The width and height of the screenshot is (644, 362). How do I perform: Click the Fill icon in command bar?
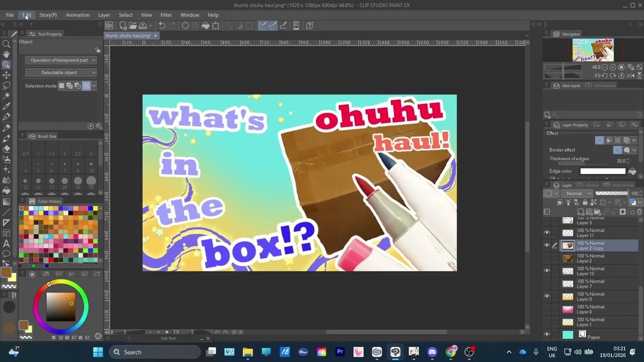(x=205, y=26)
